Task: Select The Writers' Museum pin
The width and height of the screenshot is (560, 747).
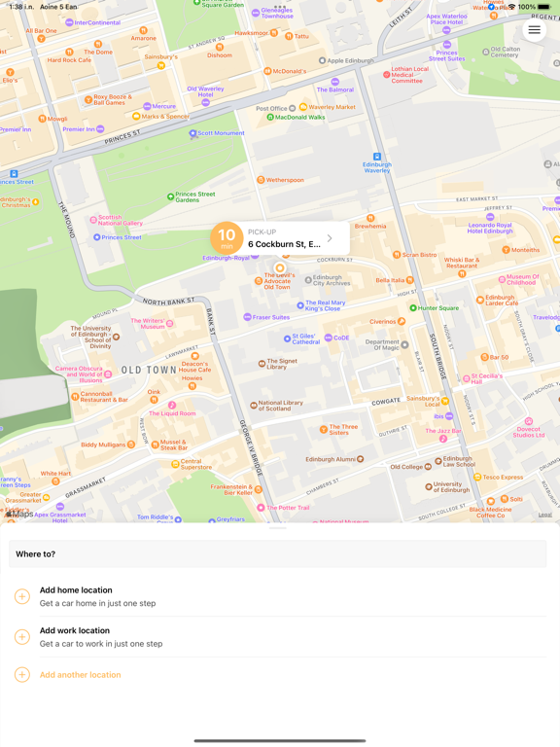Action: click(169, 324)
